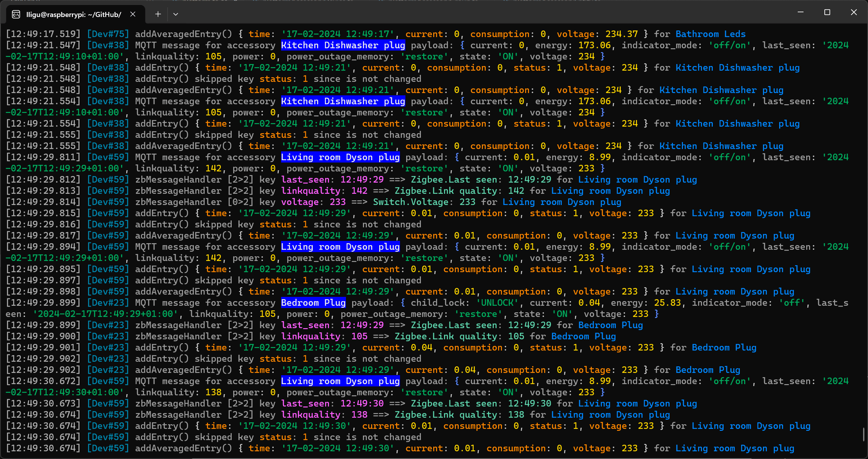The height and width of the screenshot is (459, 868).
Task: Click 'UNLOCK' value in Bedroom Plug payload
Action: [x=497, y=303]
